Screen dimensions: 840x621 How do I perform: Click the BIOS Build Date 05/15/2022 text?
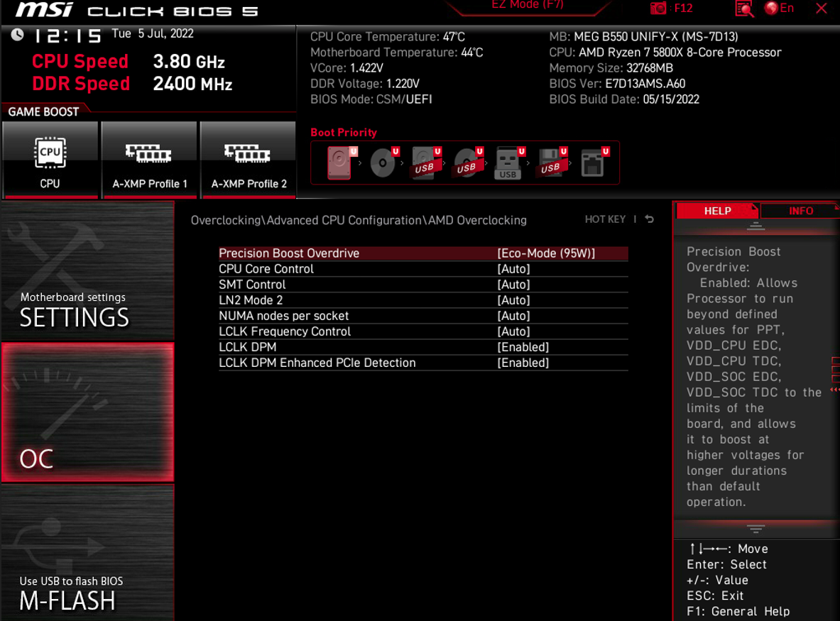(624, 99)
